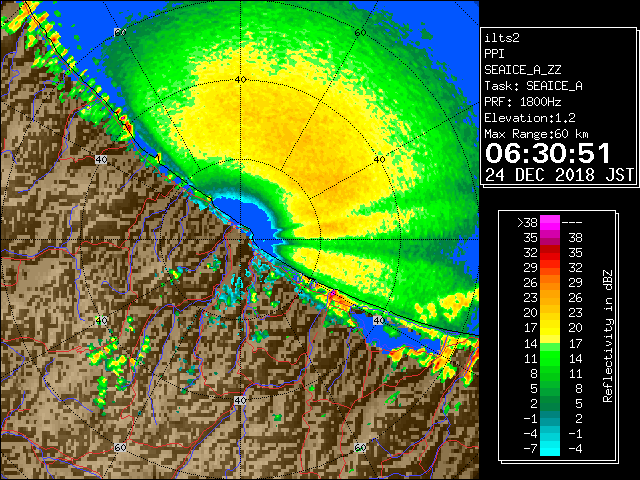Click the 40 km range label due north
Screen dimensions: 640x480
pos(240,80)
